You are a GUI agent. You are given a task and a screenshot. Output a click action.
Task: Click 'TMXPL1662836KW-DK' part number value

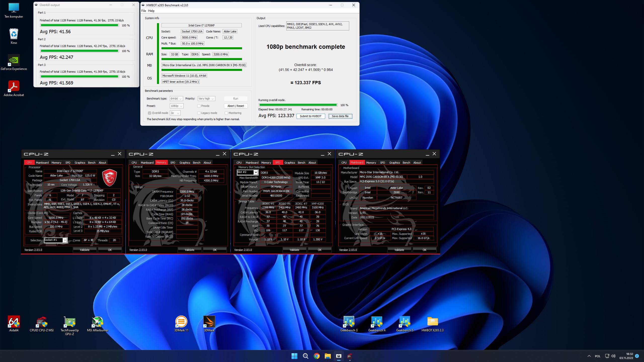click(276, 191)
